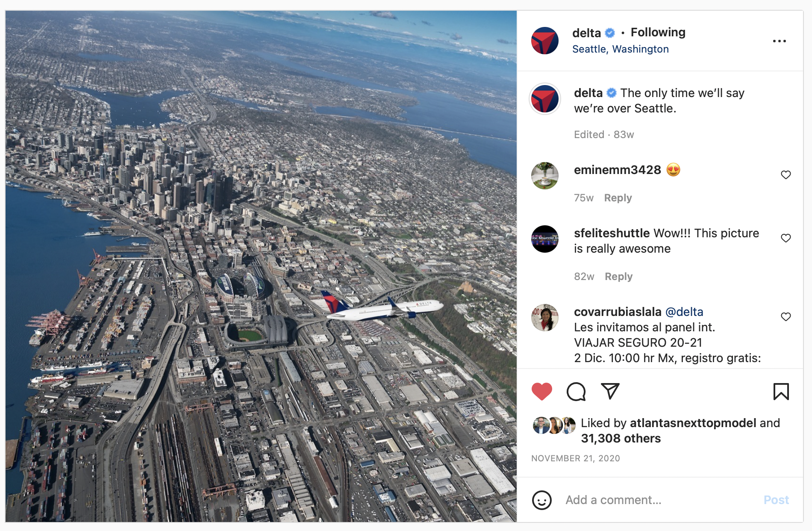The image size is (812, 531).
Task: Open the Seattle, Washington location link
Action: tap(620, 49)
